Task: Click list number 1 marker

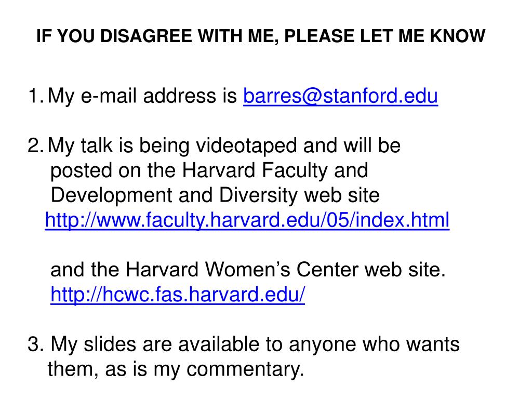Action: [x=36, y=96]
